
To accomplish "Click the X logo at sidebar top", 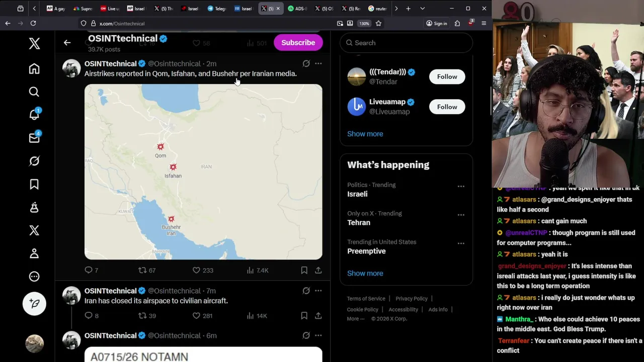I will (34, 43).
